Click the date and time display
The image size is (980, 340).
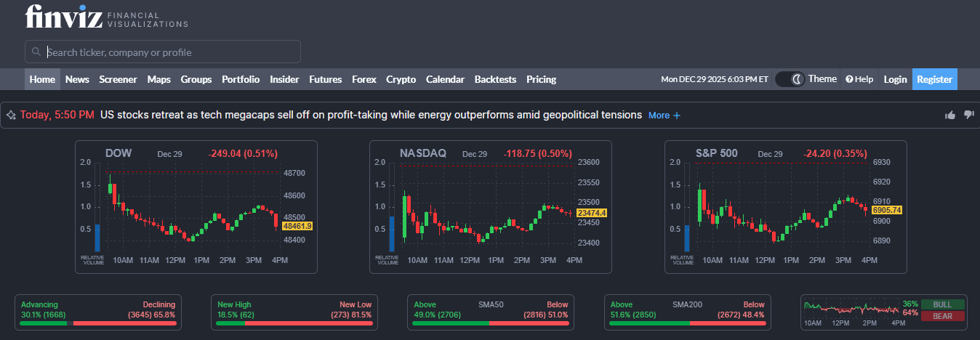[x=714, y=79]
